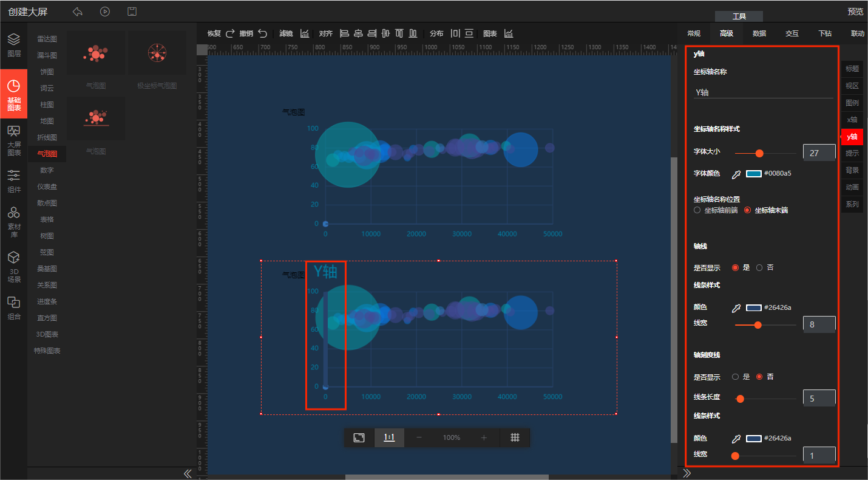Set 轴线 是否显示 to 是
The image size is (868, 480).
point(735,267)
